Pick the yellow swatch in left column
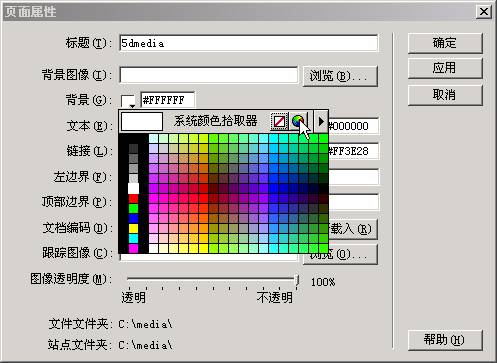The image size is (497, 363). (x=133, y=228)
